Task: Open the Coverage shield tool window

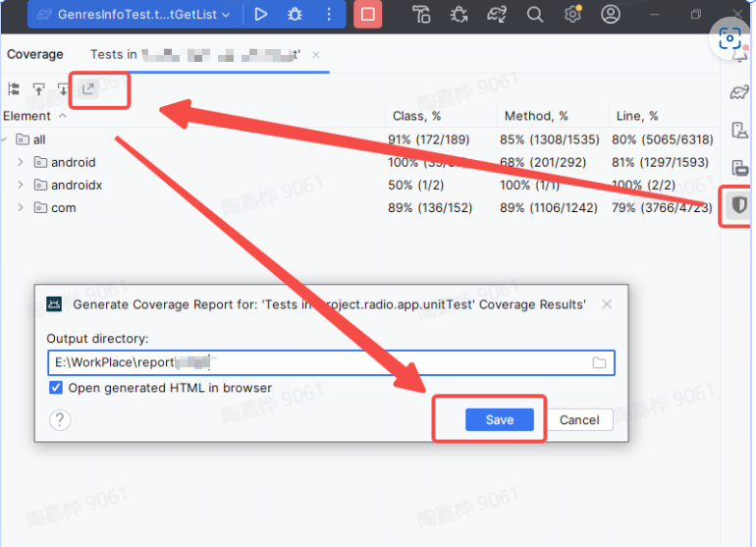Action: pos(739,205)
